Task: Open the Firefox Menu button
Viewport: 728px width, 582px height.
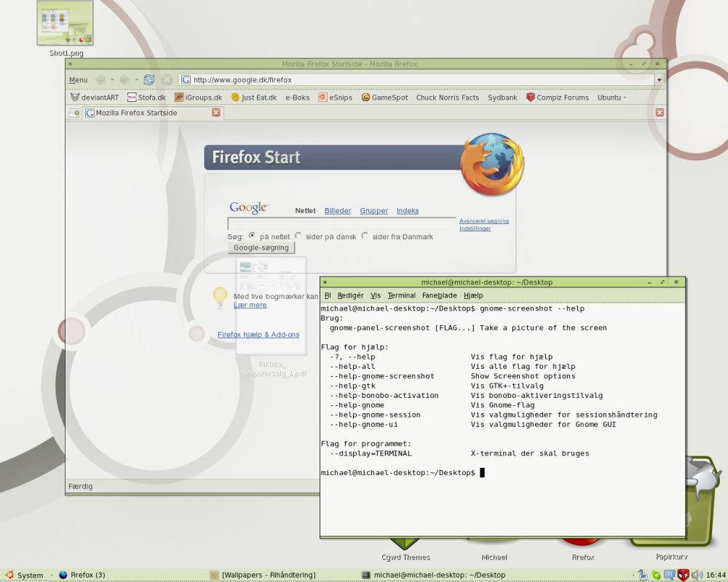Action: point(78,80)
